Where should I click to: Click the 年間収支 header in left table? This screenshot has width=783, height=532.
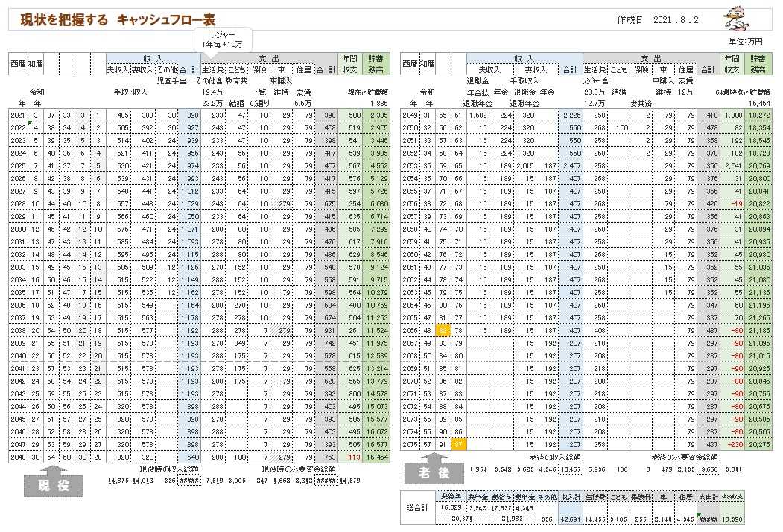click(x=349, y=63)
